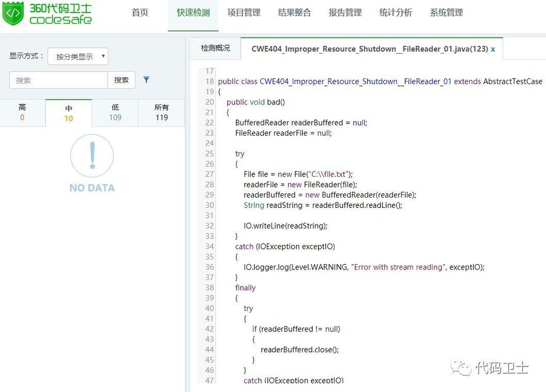Open 统计分析 in the top menu
Viewport: 546px width, 392px height.
[396, 13]
